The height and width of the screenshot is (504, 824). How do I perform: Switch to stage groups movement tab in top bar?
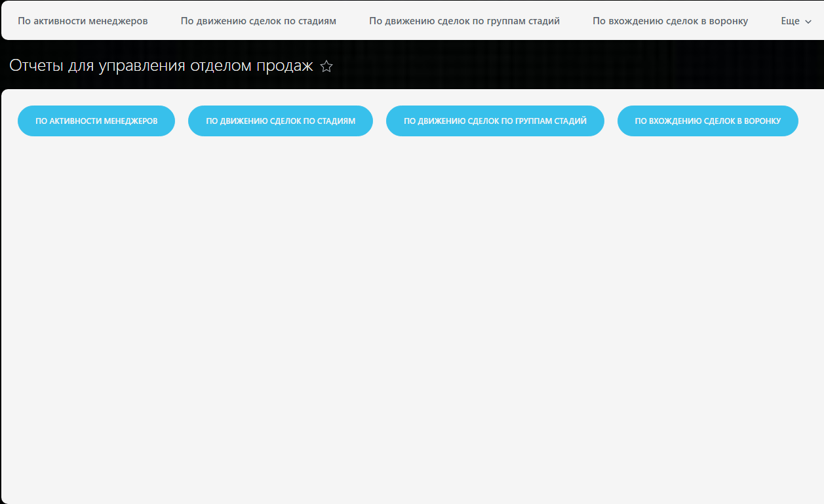pyautogui.click(x=464, y=21)
